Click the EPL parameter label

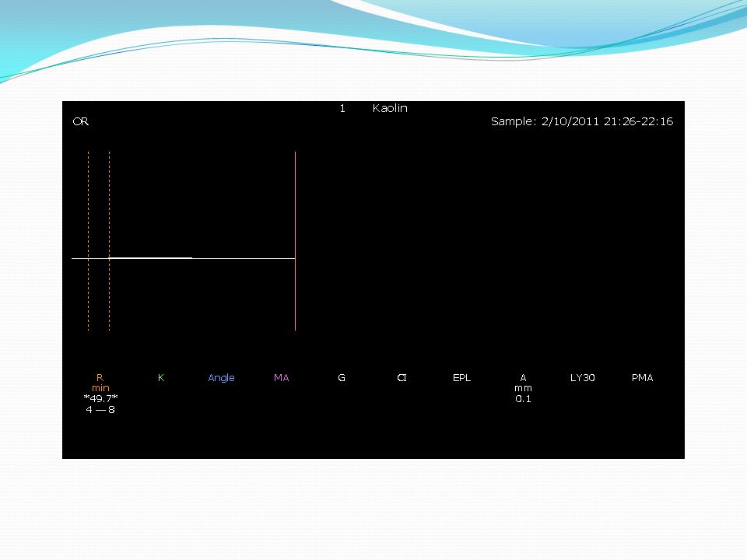(461, 378)
